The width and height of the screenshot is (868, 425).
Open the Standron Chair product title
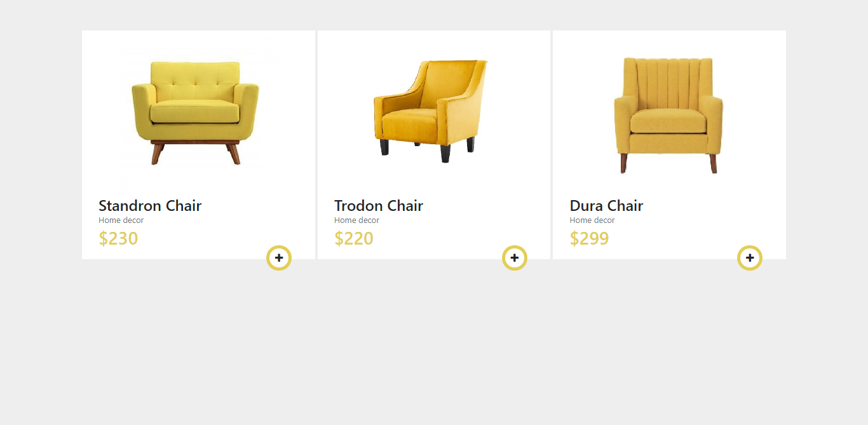point(150,205)
